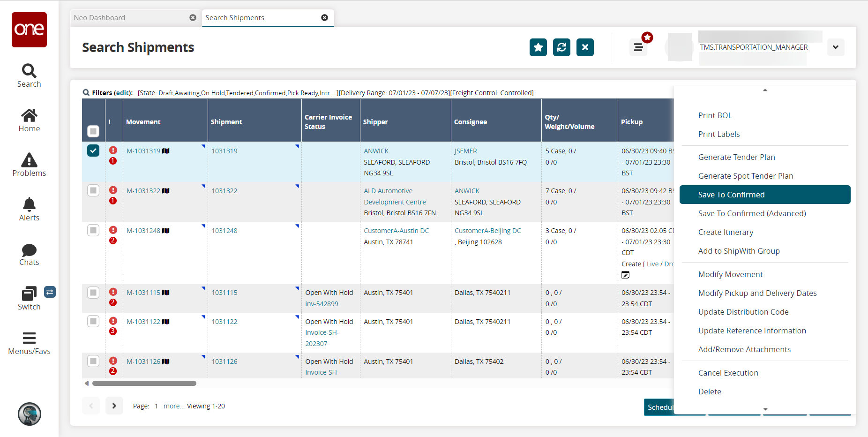Open M-1031126 movement cell context triangle
This screenshot has width=868, height=437.
click(x=203, y=357)
